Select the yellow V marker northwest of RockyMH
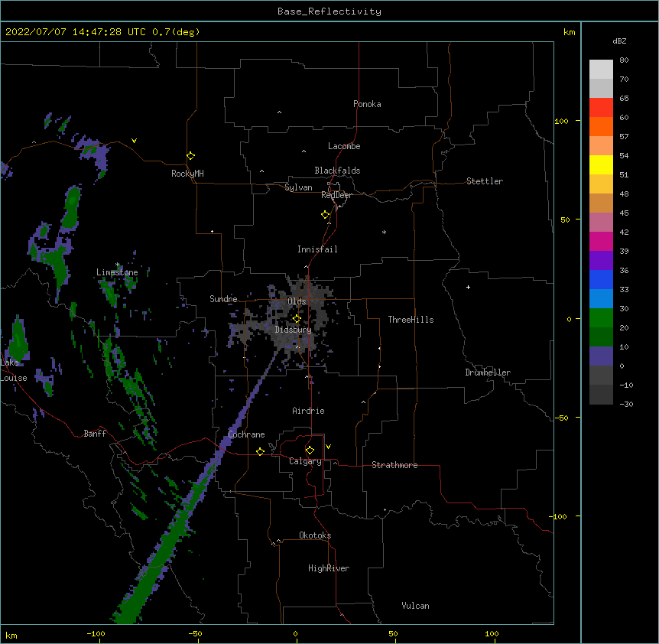 click(134, 141)
